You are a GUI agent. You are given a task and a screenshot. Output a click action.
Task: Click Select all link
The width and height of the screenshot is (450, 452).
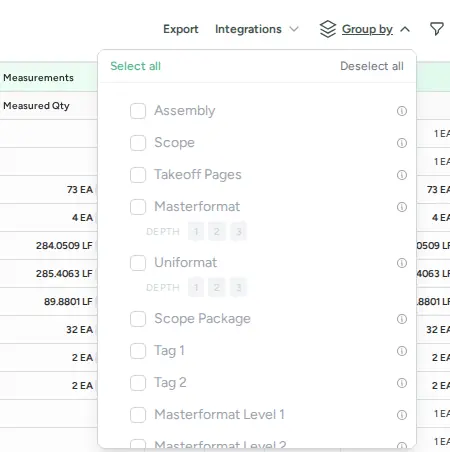tap(135, 66)
